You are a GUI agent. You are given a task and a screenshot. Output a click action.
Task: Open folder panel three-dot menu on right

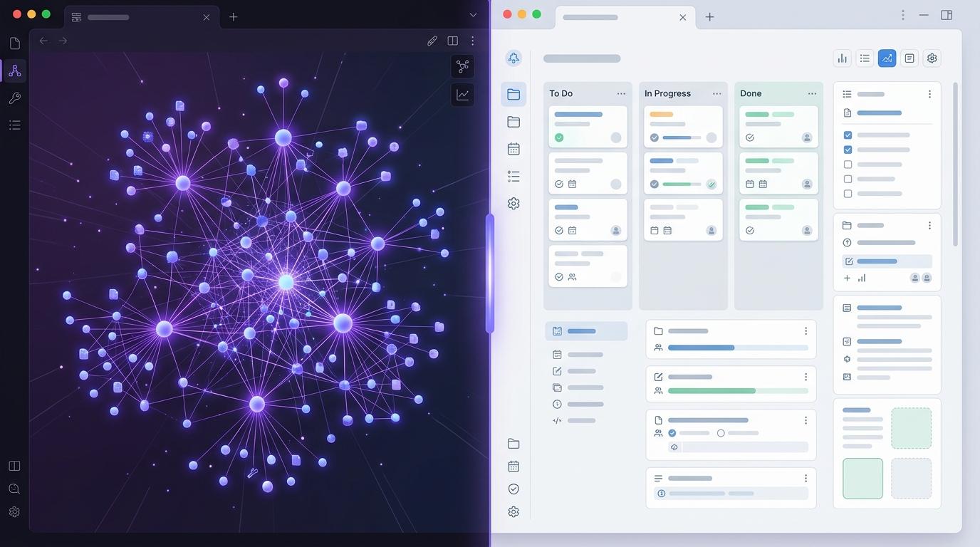pyautogui.click(x=929, y=225)
